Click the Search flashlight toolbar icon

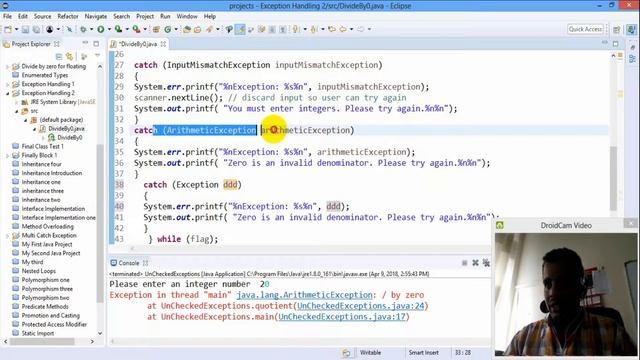(x=209, y=29)
